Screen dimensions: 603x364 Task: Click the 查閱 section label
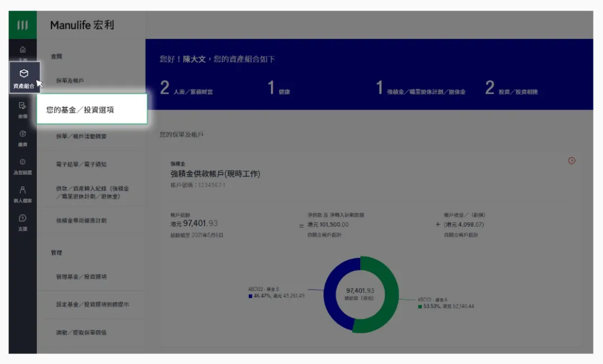tap(56, 56)
